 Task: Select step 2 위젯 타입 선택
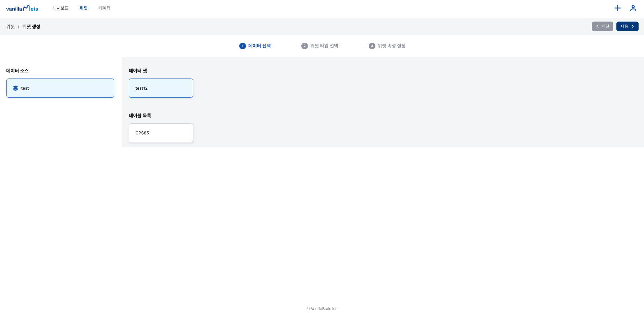point(319,46)
